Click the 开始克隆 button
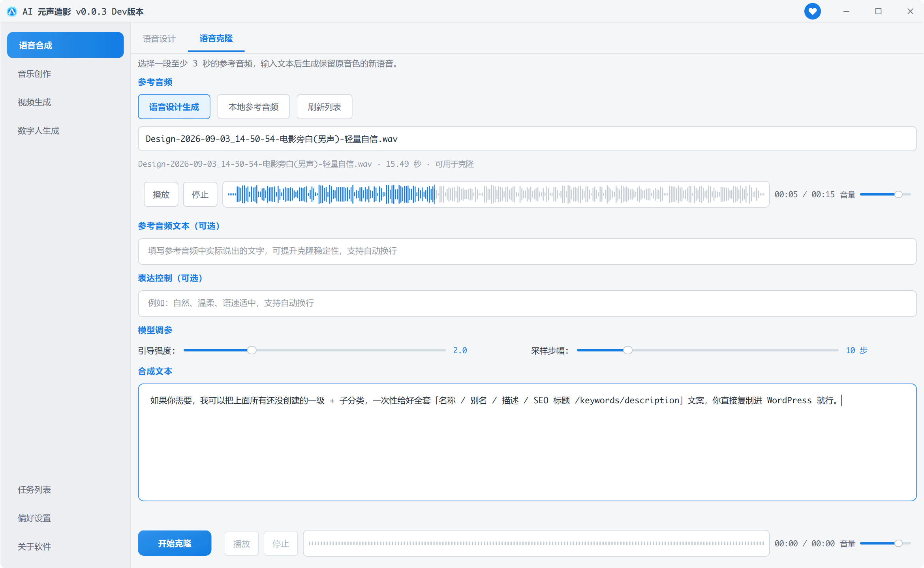This screenshot has height=568, width=924. 175,544
